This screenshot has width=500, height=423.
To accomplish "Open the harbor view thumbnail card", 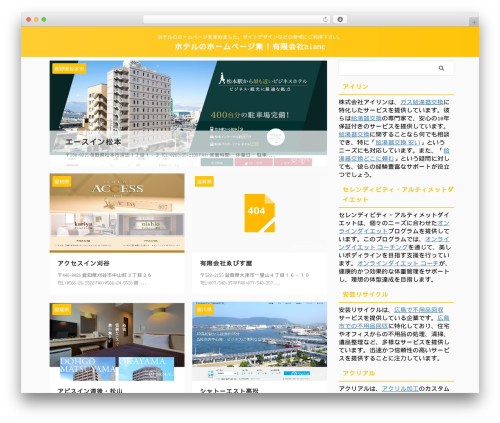I will [259, 341].
